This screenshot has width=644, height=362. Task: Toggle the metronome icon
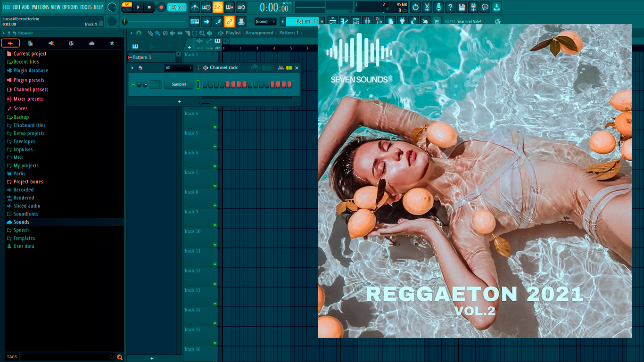pyautogui.click(x=195, y=7)
